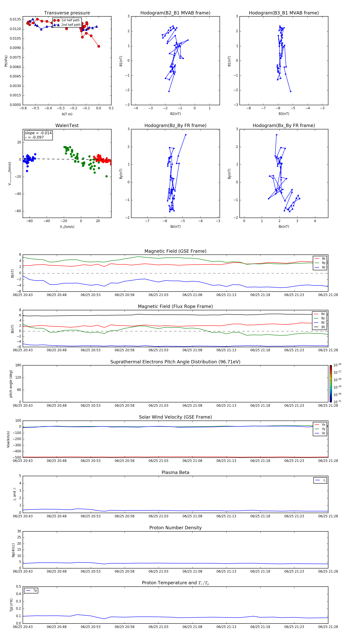
Task: Select "Bx'" in the Flux Rope legend
Action: 320,314
